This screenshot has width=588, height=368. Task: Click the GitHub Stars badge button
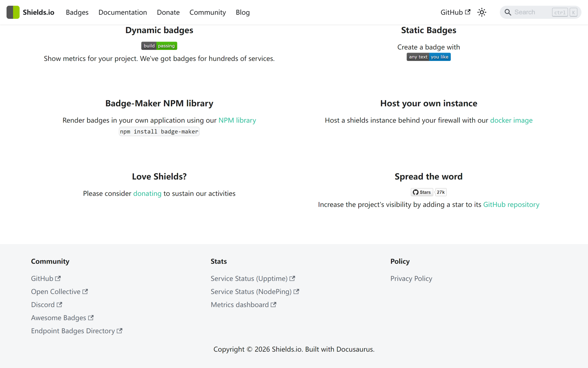tap(422, 192)
